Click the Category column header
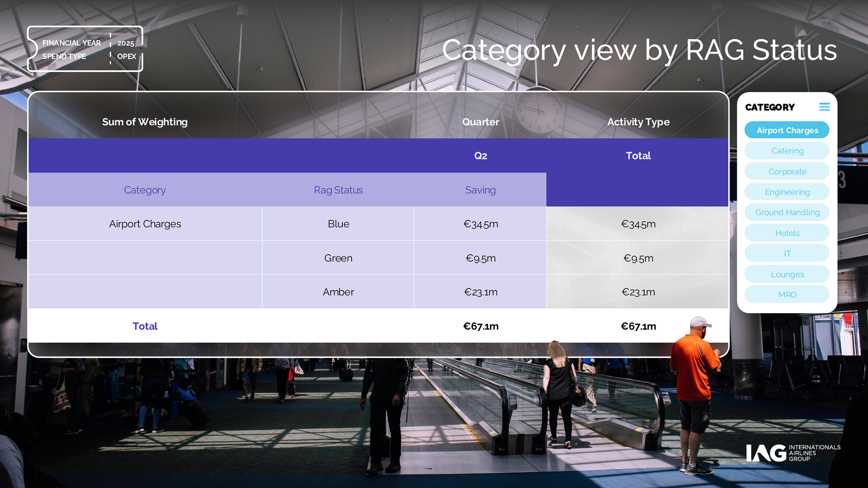Image resolution: width=868 pixels, height=488 pixels. [145, 190]
